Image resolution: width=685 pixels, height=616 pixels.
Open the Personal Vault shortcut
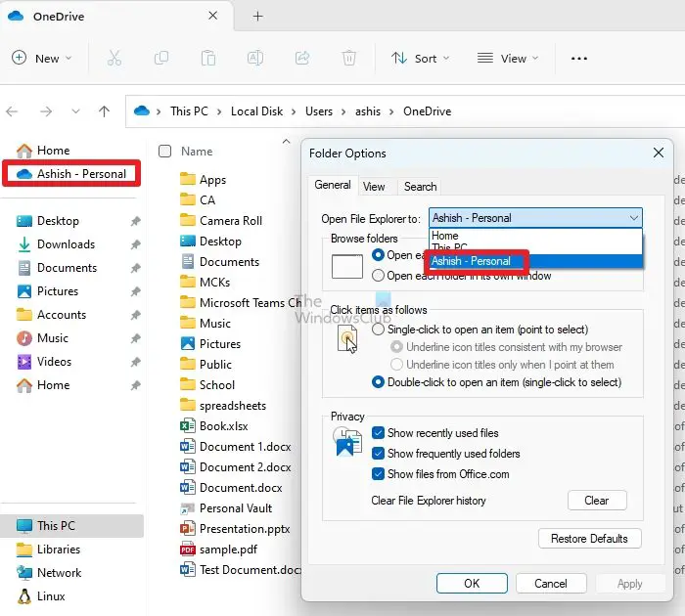coord(226,508)
